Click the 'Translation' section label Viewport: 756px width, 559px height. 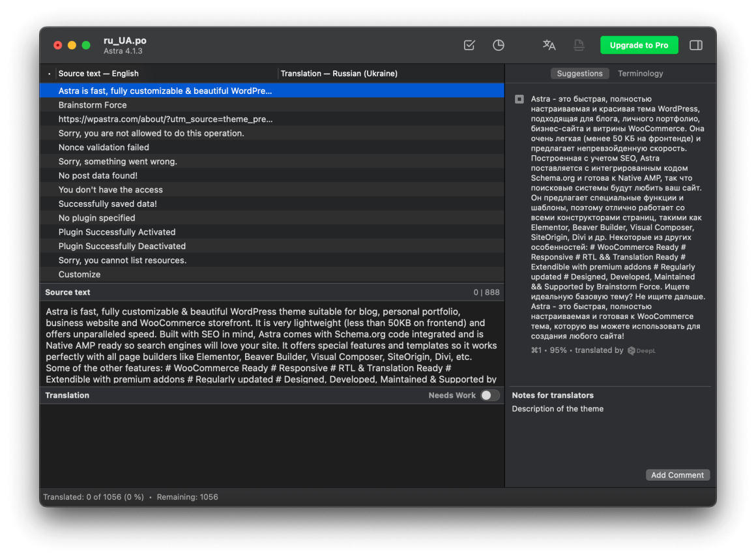click(67, 395)
